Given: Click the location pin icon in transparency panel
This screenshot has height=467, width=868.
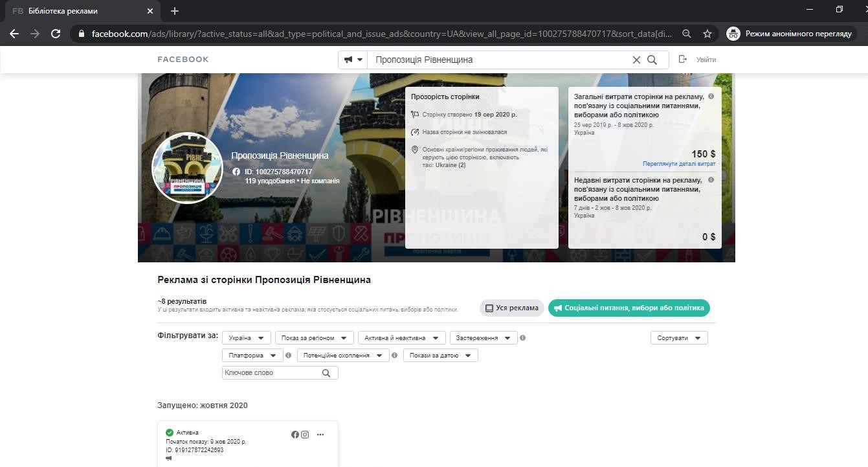Looking at the screenshot, I should pyautogui.click(x=416, y=150).
